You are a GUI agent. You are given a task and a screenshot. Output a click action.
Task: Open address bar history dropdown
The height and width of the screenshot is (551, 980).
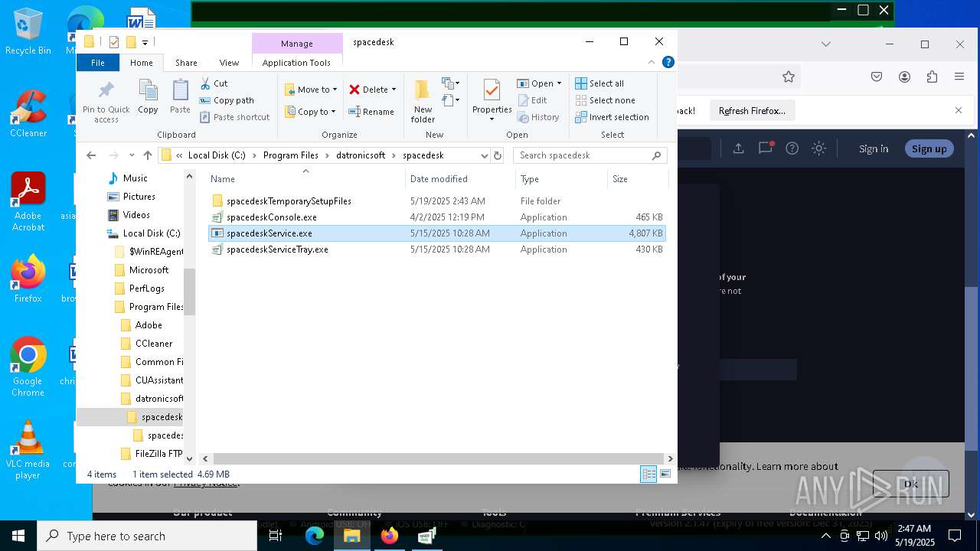pos(484,155)
